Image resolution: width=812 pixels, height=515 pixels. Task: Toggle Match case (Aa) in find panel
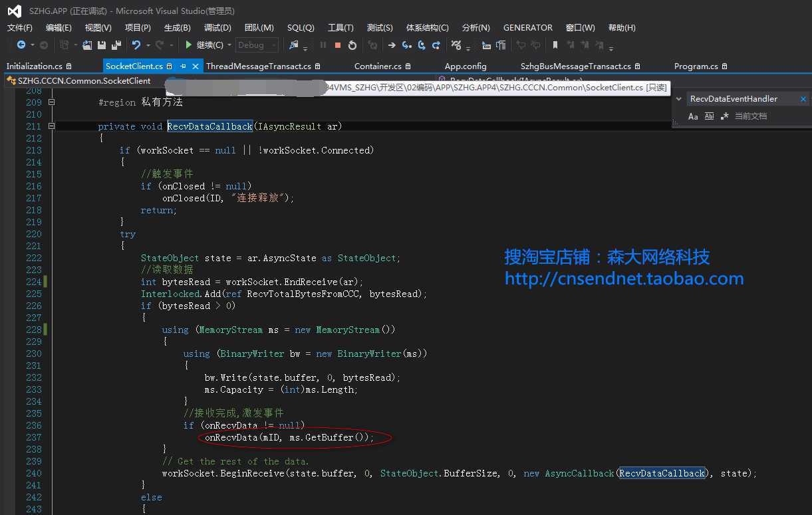point(693,116)
